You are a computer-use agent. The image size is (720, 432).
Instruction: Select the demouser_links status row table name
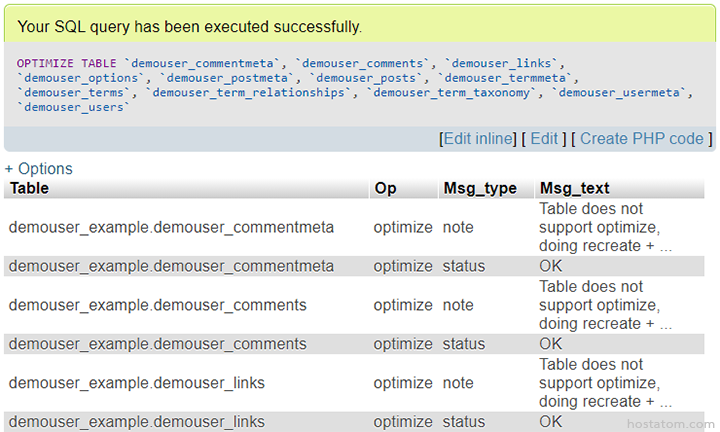137,421
